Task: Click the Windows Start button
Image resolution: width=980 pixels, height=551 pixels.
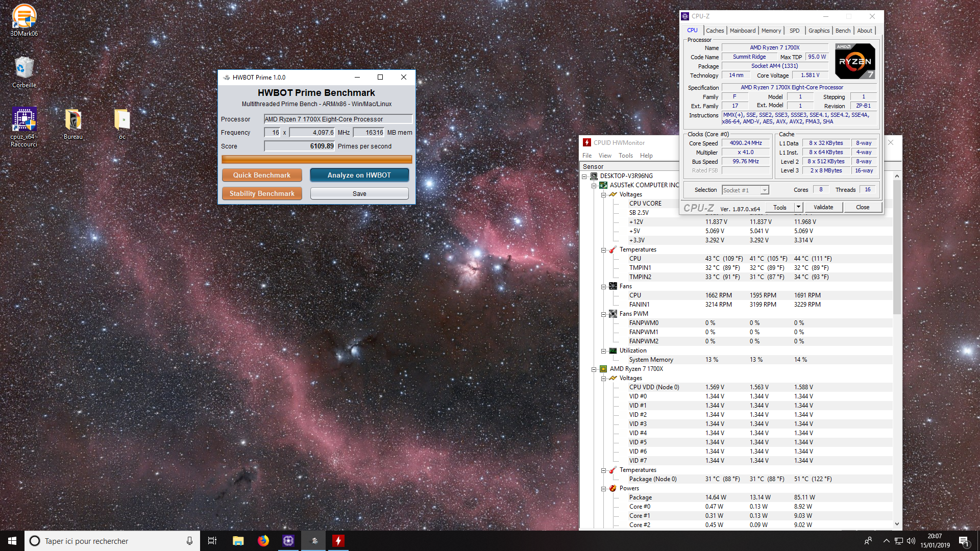Action: (12, 541)
